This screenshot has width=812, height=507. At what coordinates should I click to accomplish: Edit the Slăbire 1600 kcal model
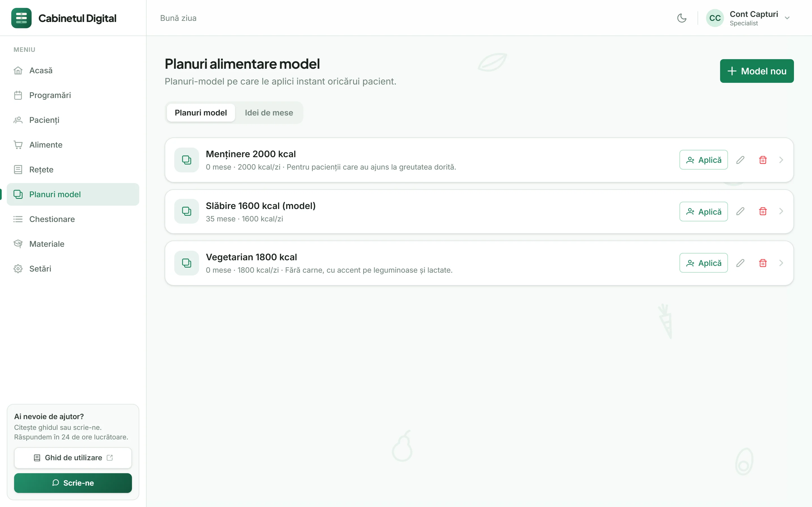(740, 211)
